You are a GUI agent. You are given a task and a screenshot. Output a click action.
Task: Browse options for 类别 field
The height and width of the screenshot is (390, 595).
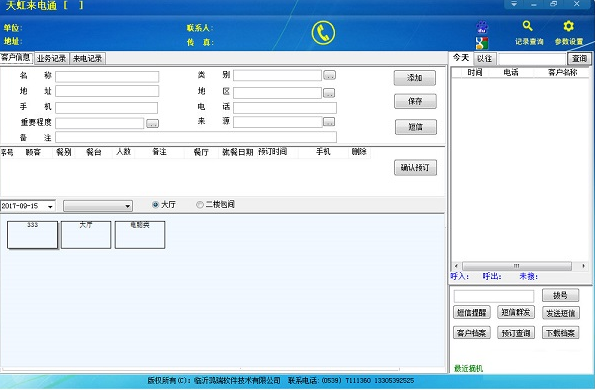(329, 75)
